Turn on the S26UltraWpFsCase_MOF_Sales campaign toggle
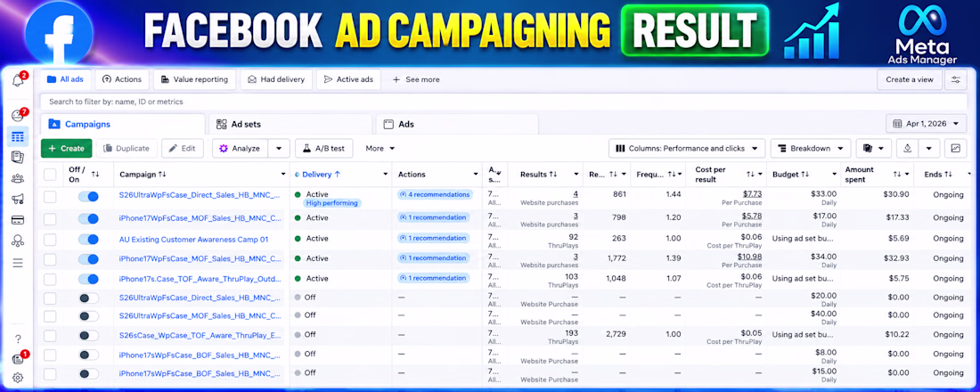 [88, 315]
